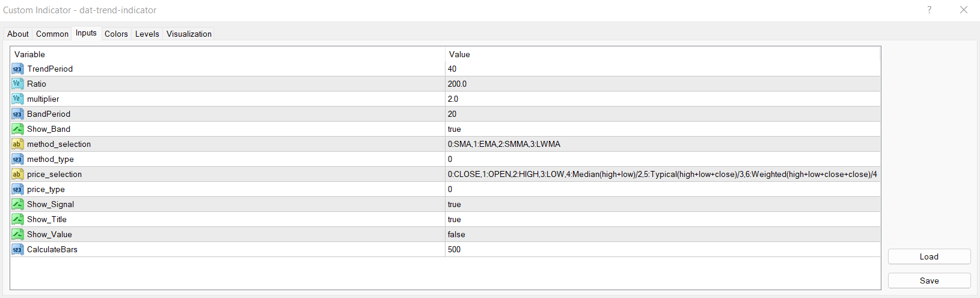Image resolution: width=980 pixels, height=298 pixels.
Task: Select the BandPeriod value field 20
Action: coord(452,114)
